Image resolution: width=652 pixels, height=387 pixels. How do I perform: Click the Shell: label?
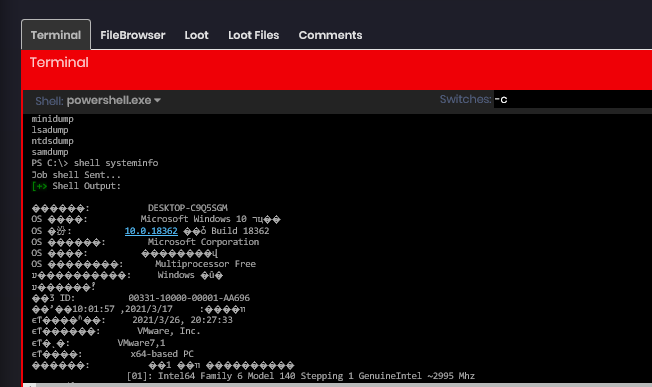point(49,101)
